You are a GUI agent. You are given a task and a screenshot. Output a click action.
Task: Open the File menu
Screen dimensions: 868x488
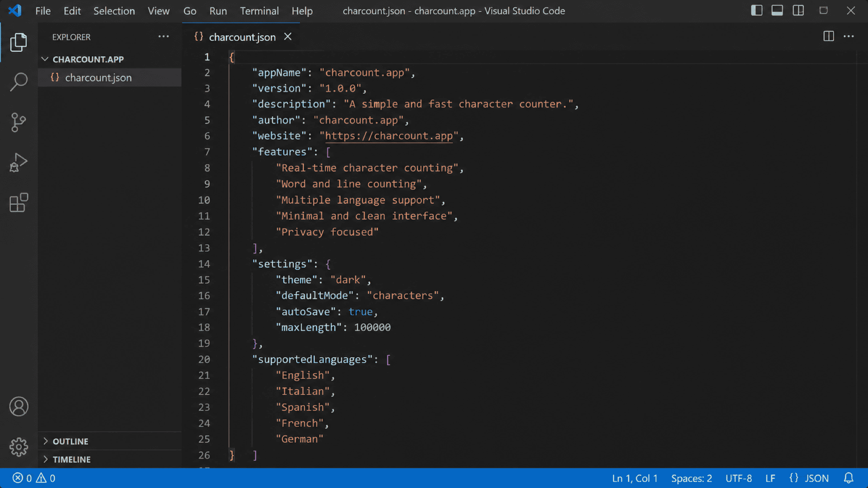pos(43,11)
